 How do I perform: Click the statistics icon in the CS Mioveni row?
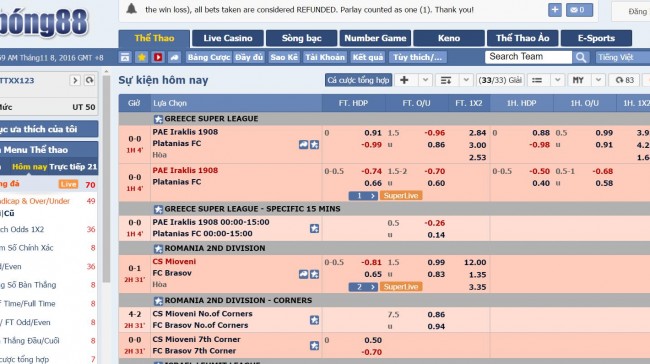coord(303,274)
